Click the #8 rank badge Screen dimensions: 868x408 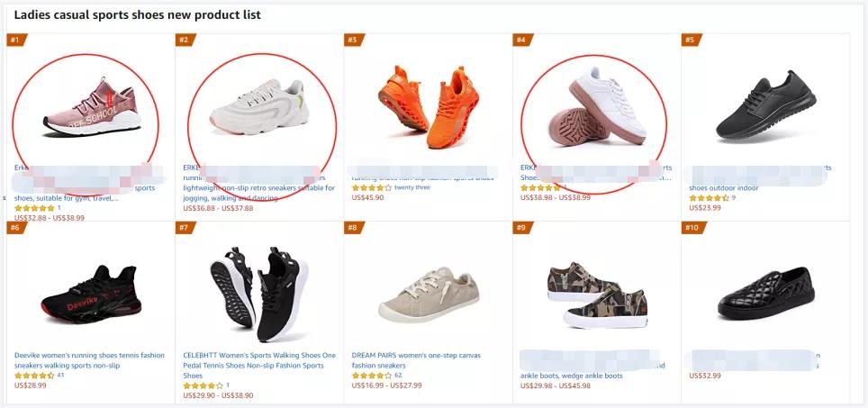click(x=353, y=228)
